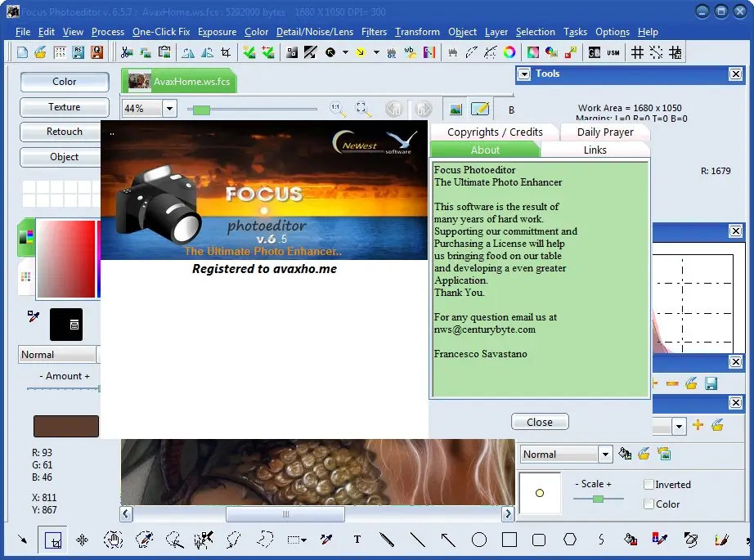Open the Detail/Noise/Lens menu
The height and width of the screenshot is (560, 754).
pyautogui.click(x=315, y=32)
